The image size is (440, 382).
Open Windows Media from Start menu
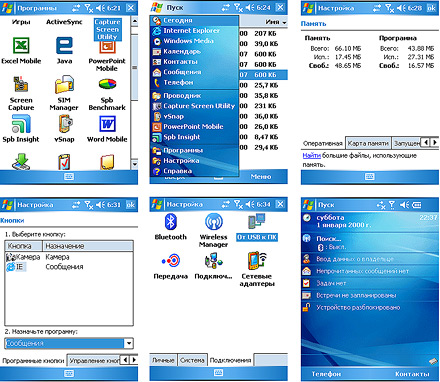click(195, 41)
